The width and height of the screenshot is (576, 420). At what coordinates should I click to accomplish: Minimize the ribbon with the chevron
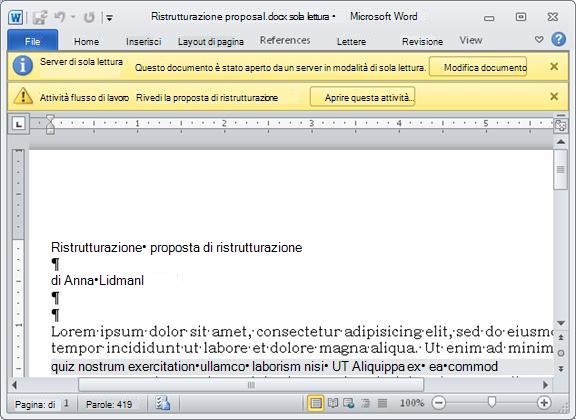(x=539, y=39)
